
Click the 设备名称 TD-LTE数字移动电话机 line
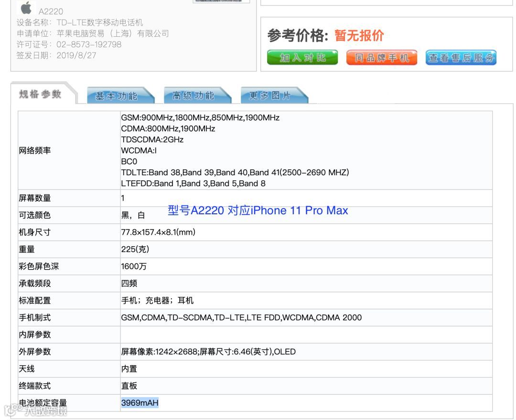[x=80, y=22]
